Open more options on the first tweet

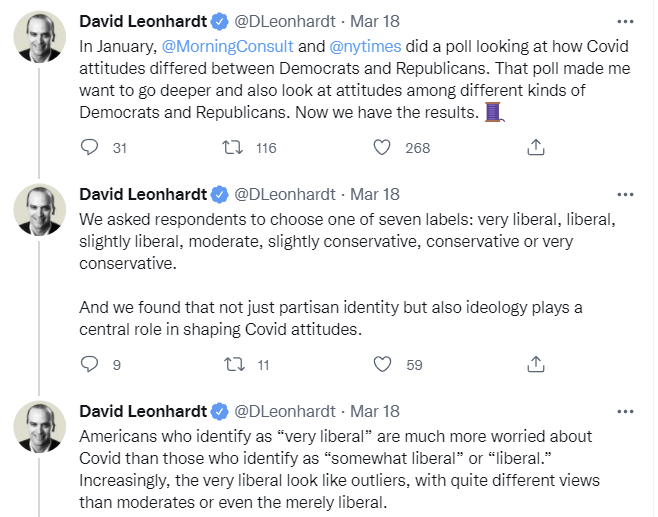coord(626,20)
